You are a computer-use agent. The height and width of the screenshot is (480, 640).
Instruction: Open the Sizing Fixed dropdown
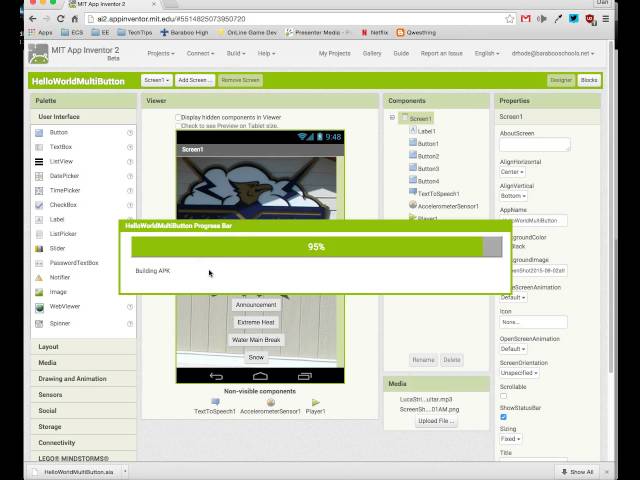point(511,439)
